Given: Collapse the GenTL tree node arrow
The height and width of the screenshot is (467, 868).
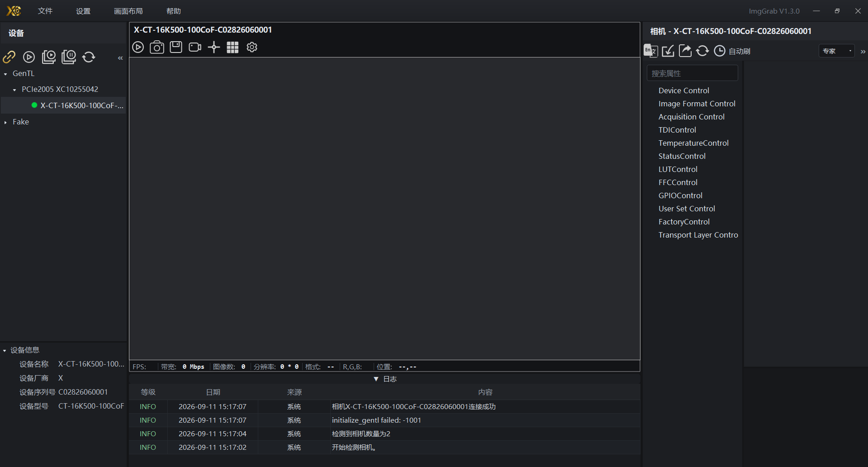Looking at the screenshot, I should [x=5, y=74].
